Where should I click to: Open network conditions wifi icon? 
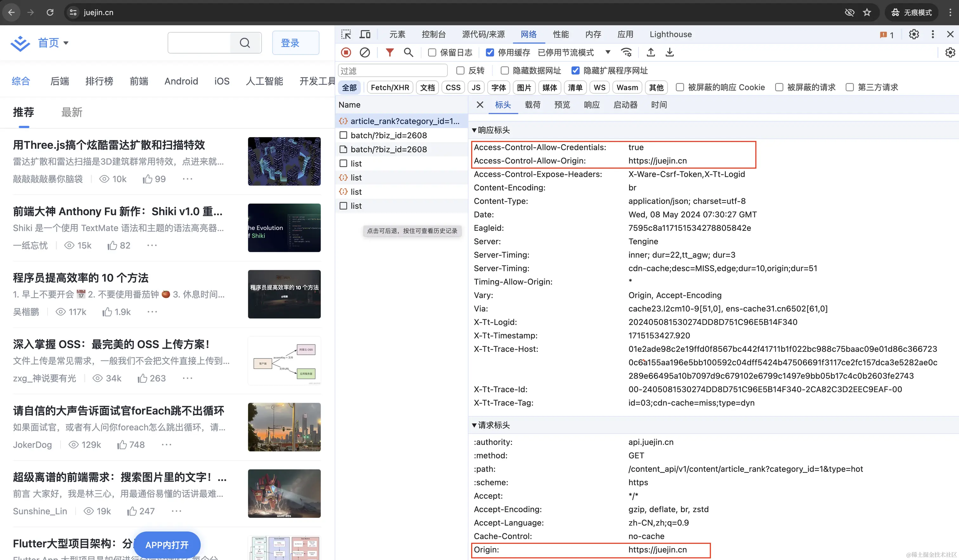(x=626, y=52)
